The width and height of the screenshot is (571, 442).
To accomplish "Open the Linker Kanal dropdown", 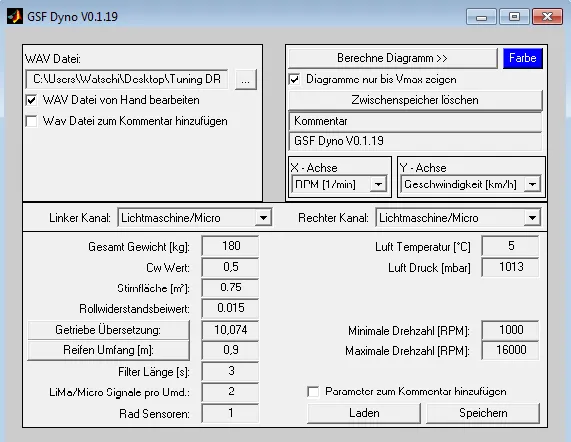I will pos(263,218).
